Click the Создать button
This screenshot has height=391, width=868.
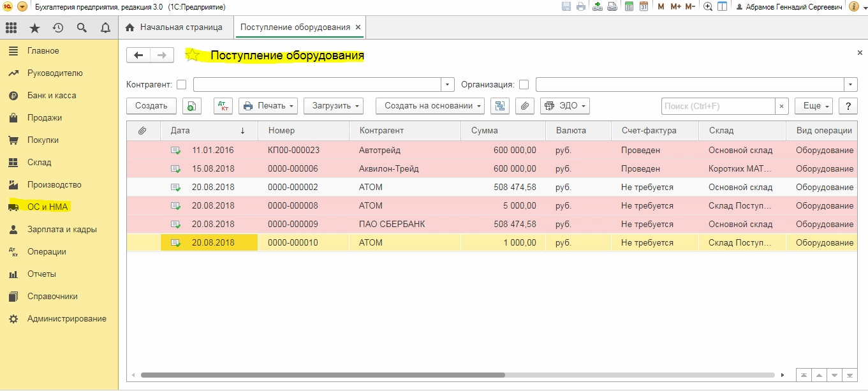point(151,106)
